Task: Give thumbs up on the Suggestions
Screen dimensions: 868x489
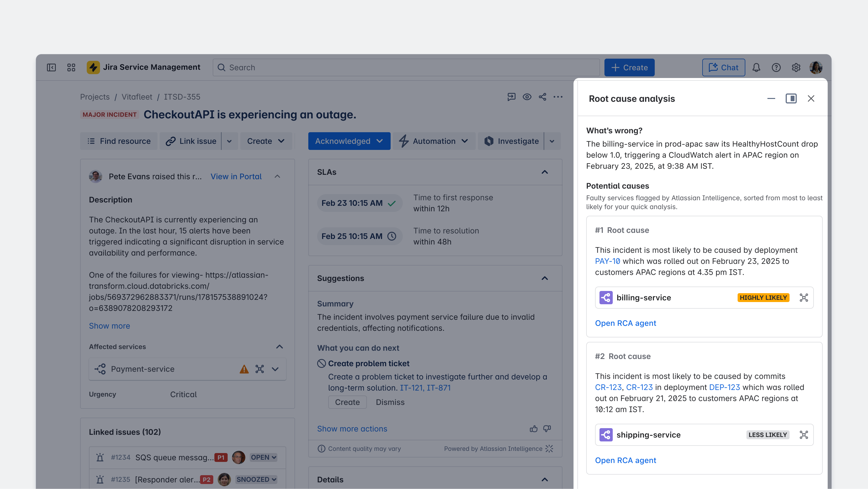Action: (534, 428)
